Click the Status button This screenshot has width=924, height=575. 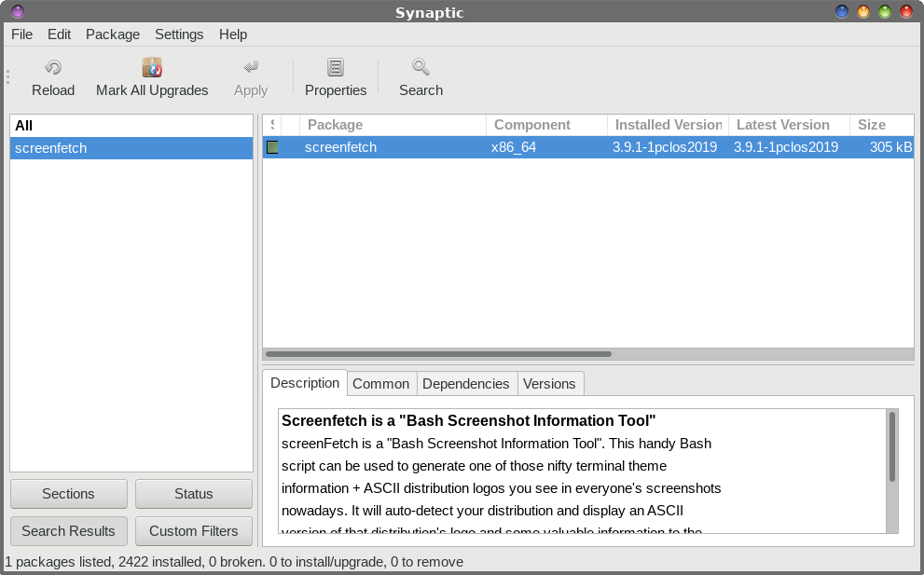coord(193,494)
